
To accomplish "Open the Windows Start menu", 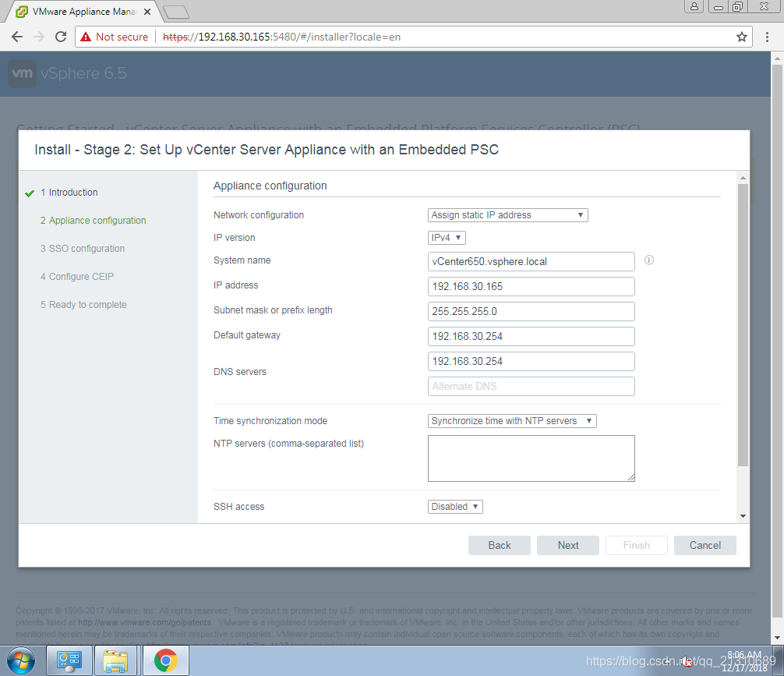I will [21, 660].
